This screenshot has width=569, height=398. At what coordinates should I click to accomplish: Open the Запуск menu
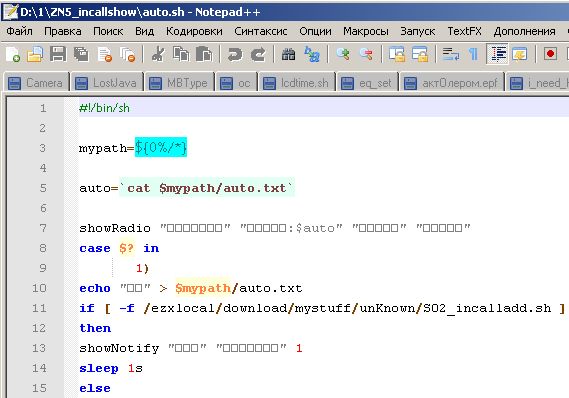[x=418, y=31]
